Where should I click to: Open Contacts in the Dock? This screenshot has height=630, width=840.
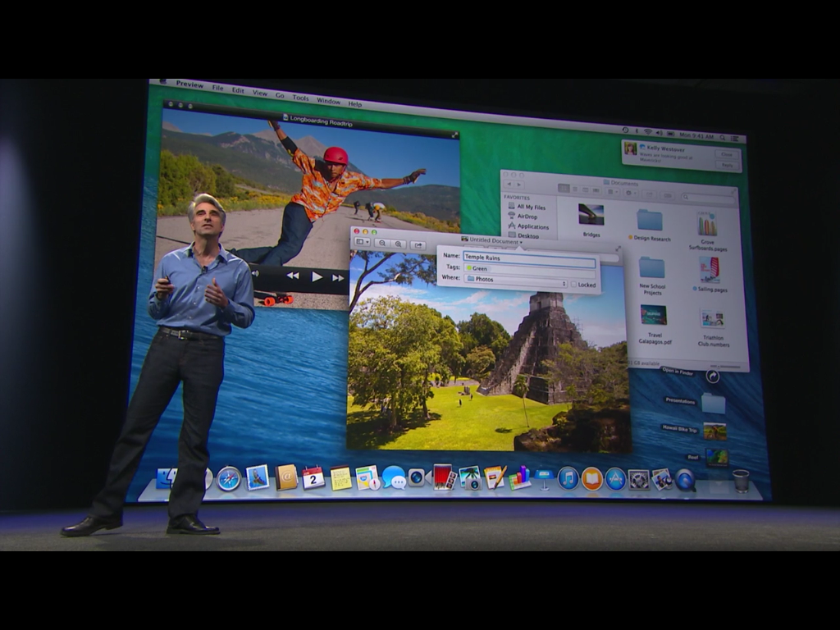[286, 477]
